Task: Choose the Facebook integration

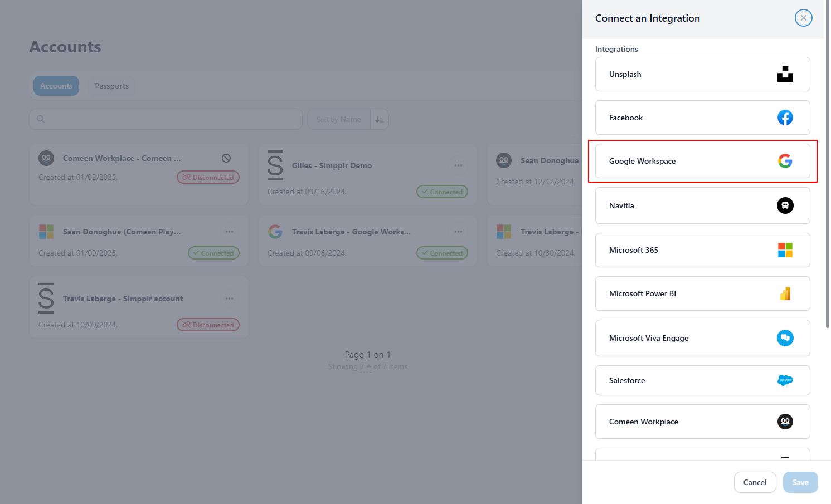Action: click(702, 118)
